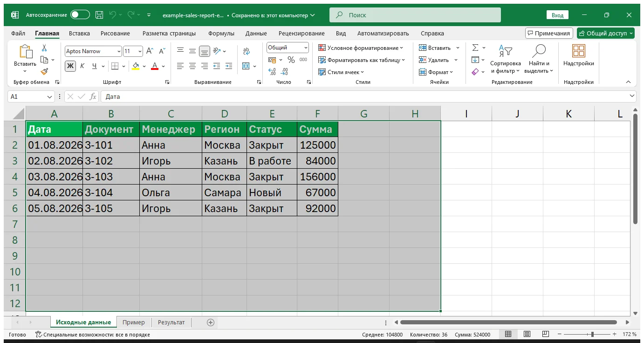
Task: Switch to the Пример sheet tab
Action: tap(134, 322)
